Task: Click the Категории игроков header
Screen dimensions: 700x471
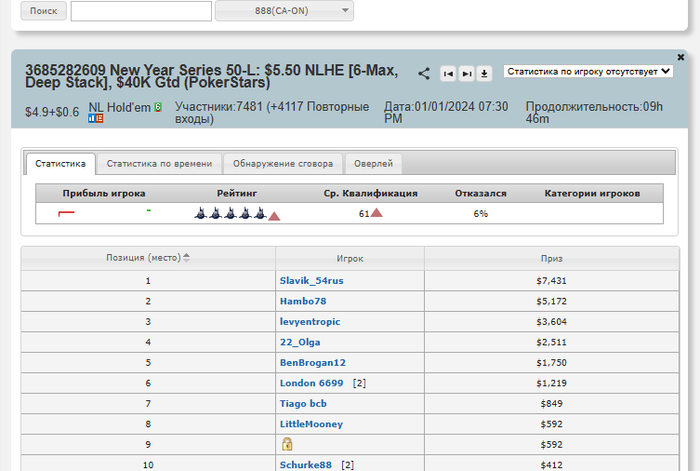Action: [x=592, y=193]
